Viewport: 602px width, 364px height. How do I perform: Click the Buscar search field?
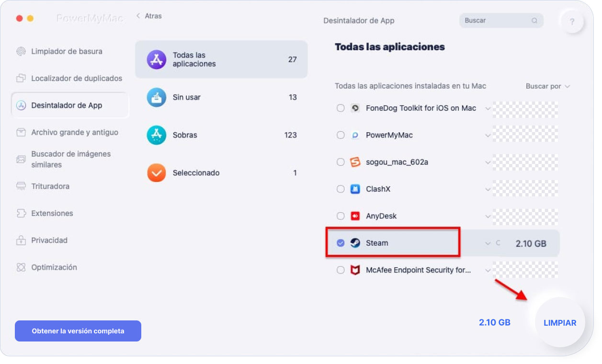tap(495, 21)
